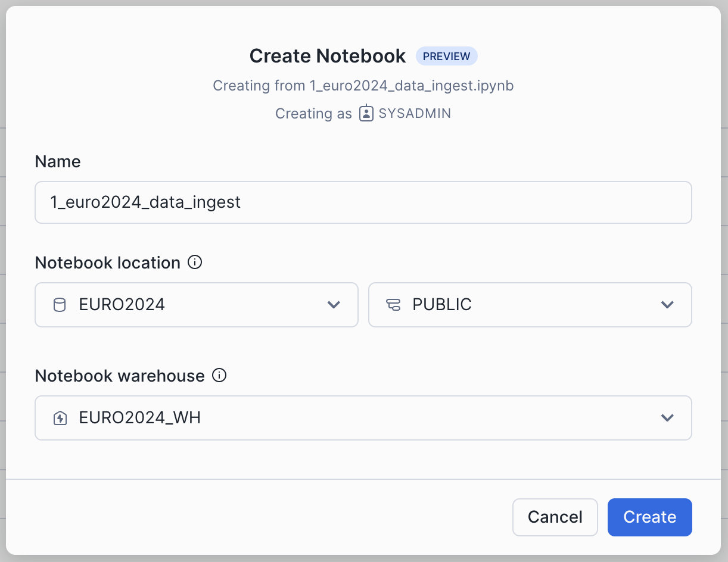Click the info icon beside Notebook location
The image size is (728, 562).
click(x=195, y=263)
